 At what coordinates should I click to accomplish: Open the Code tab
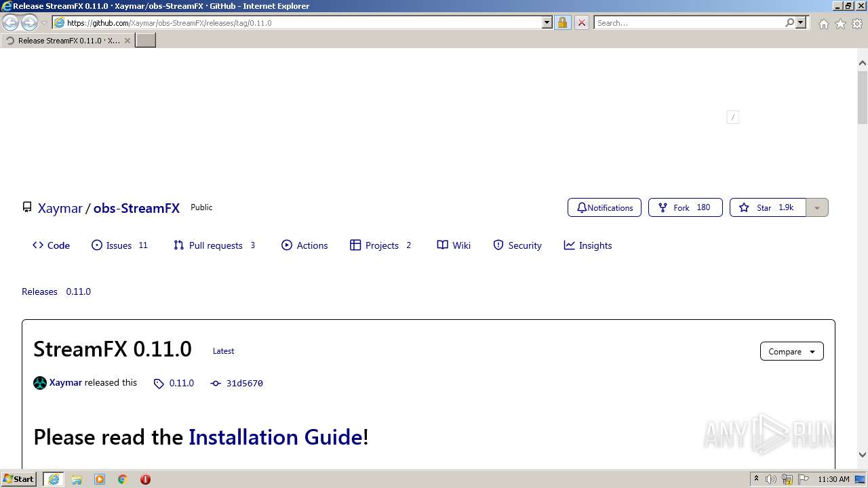[x=52, y=245]
